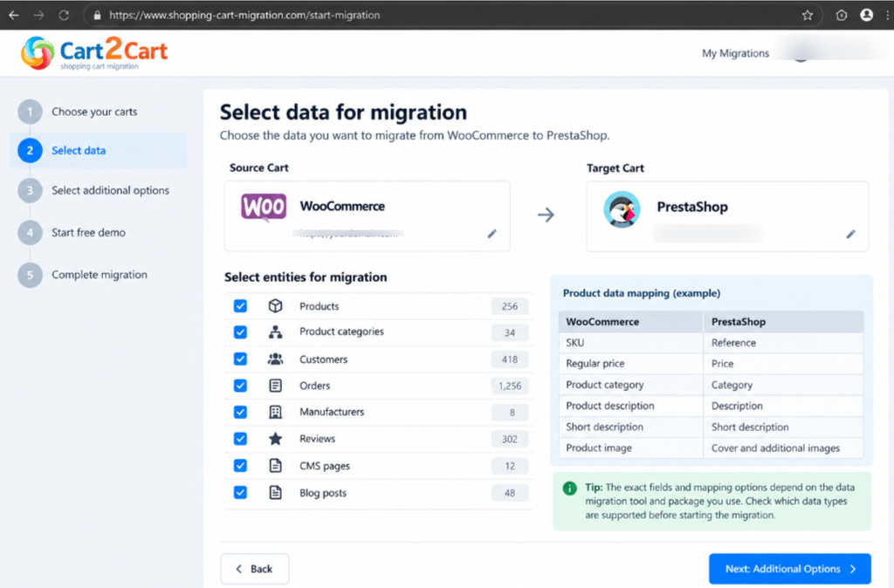Screen dimensions: 894x588
Task: Click the site lock icon
Action: (x=97, y=16)
